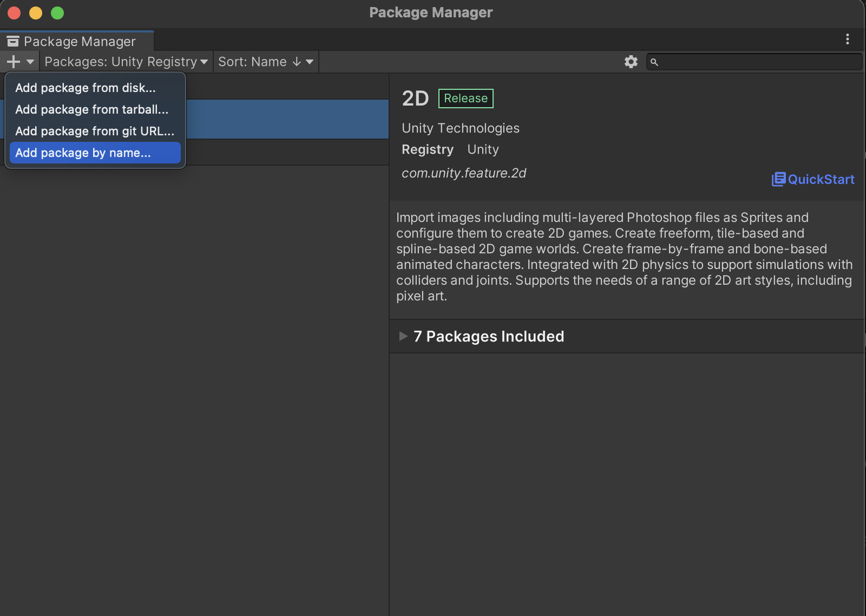This screenshot has width=866, height=616.
Task: Maximize the window with green button
Action: [57, 13]
